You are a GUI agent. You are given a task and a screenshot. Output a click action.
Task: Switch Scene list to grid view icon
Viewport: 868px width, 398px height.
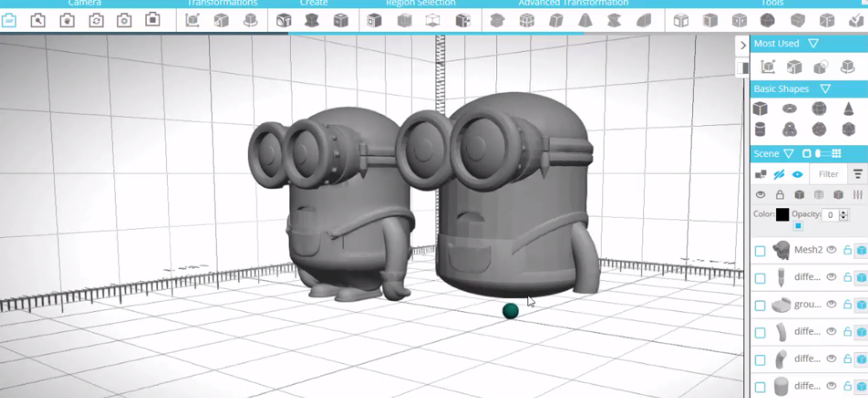pyautogui.click(x=837, y=153)
